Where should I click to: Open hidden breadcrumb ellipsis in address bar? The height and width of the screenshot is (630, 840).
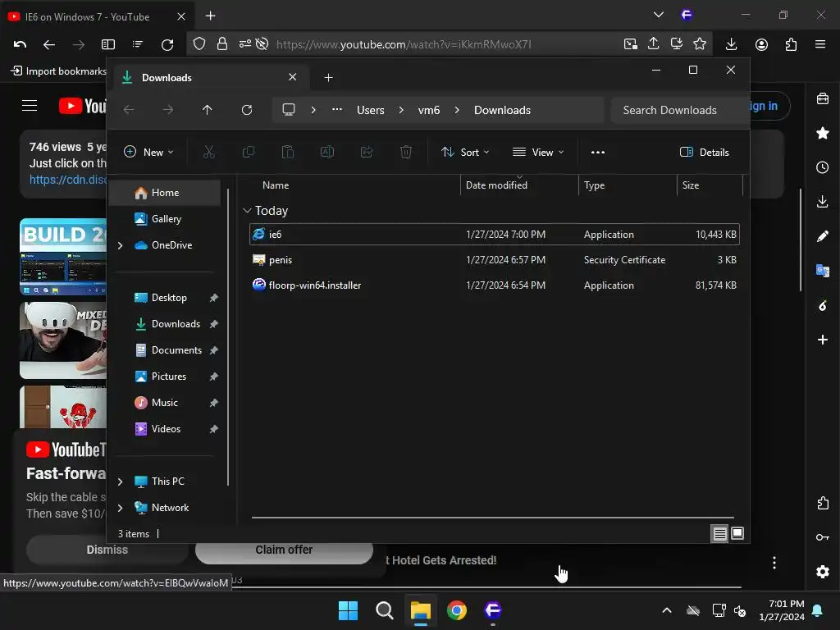[x=337, y=109]
